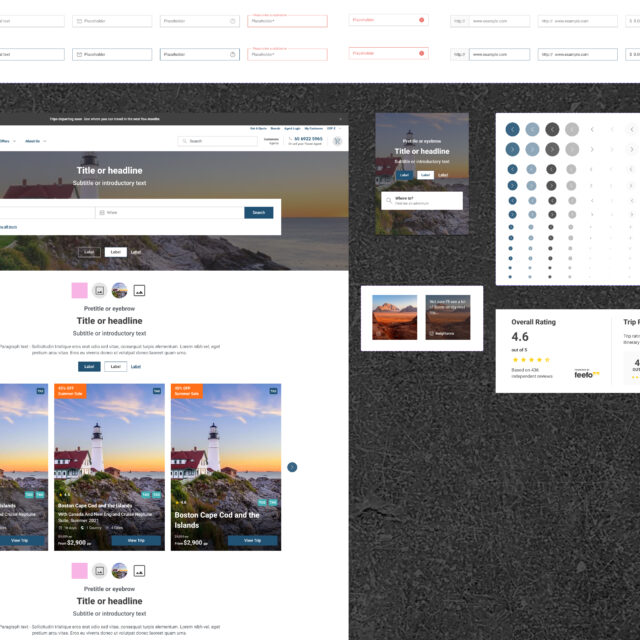Click the round profile logo icon in site header
The width and height of the screenshot is (640, 640).
coord(337,141)
